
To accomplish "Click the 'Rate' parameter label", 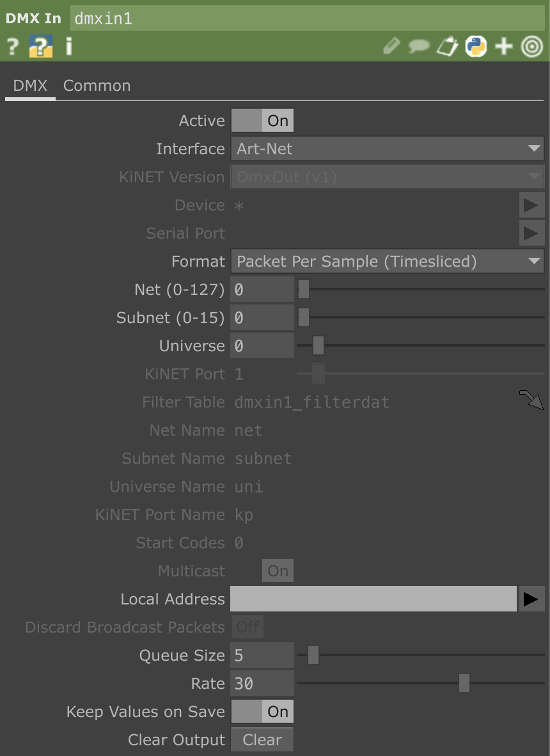I will pos(208,683).
